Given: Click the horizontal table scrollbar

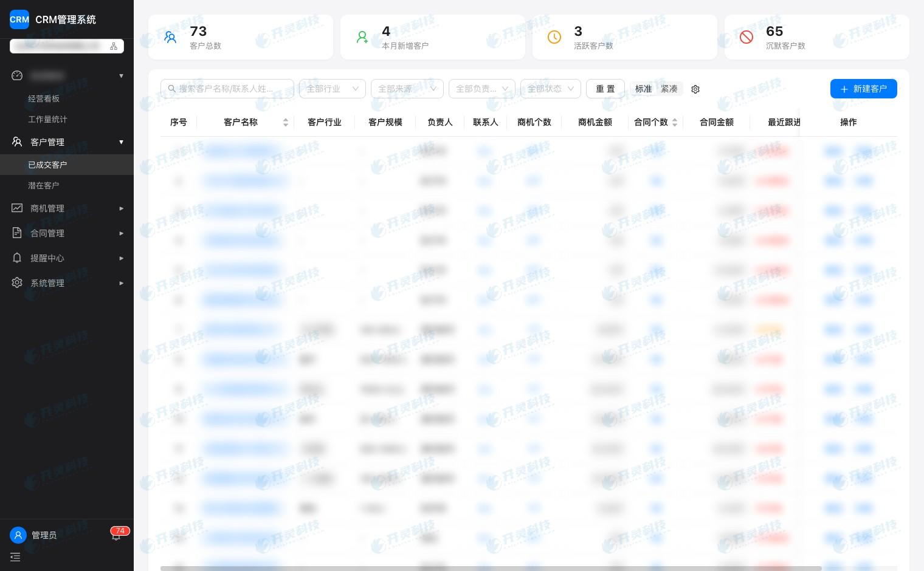Looking at the screenshot, I should coord(491,568).
